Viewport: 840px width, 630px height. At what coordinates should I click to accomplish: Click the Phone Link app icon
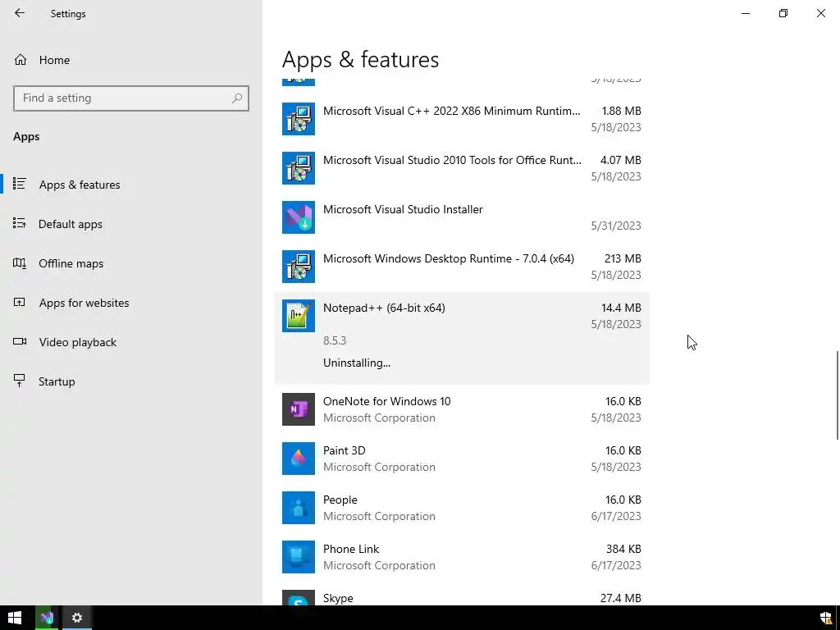coord(299,557)
